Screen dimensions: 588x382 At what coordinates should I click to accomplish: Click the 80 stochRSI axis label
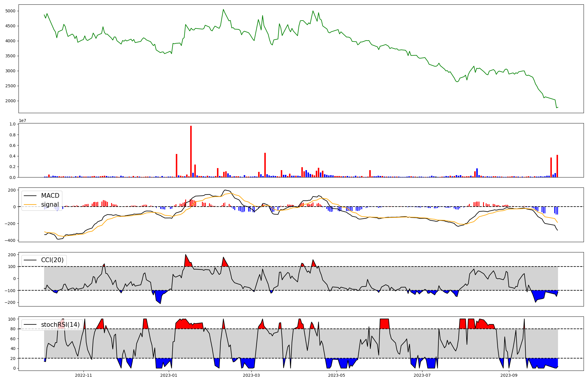[13, 329]
